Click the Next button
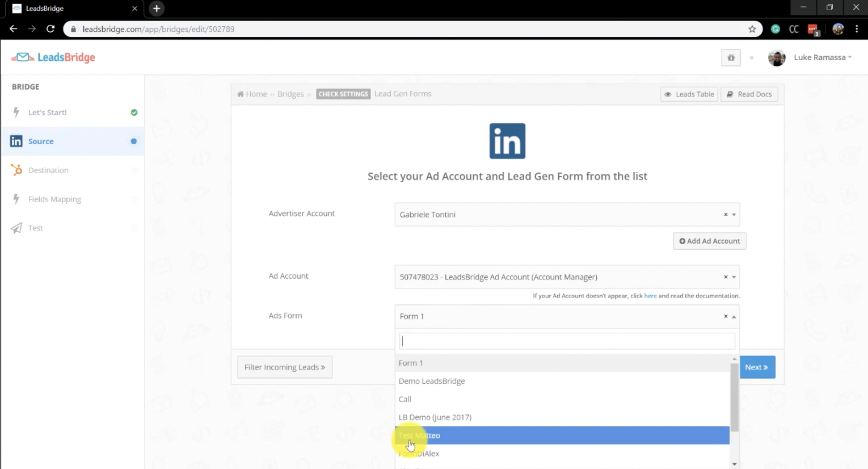 [757, 367]
